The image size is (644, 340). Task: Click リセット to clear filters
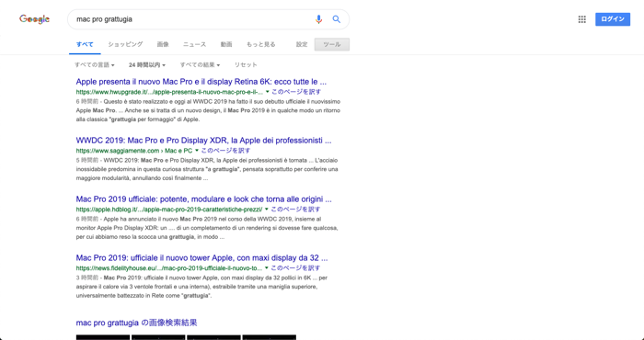[246, 65]
